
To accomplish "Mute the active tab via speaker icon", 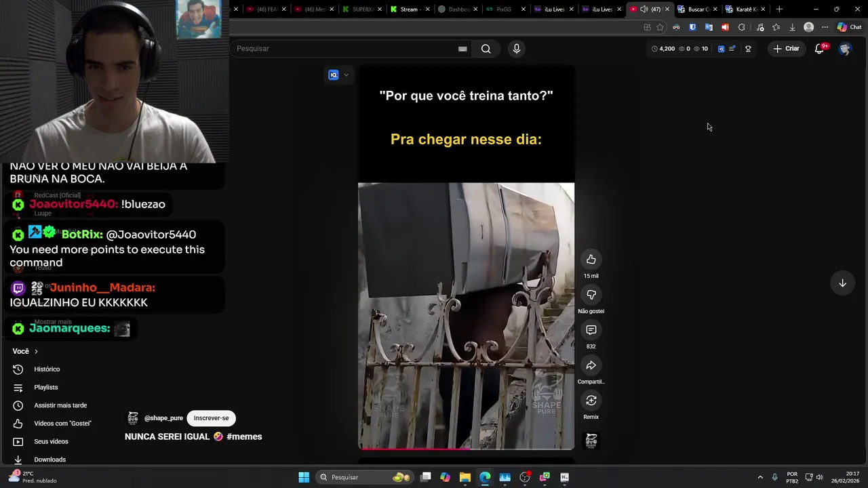I will coord(644,9).
